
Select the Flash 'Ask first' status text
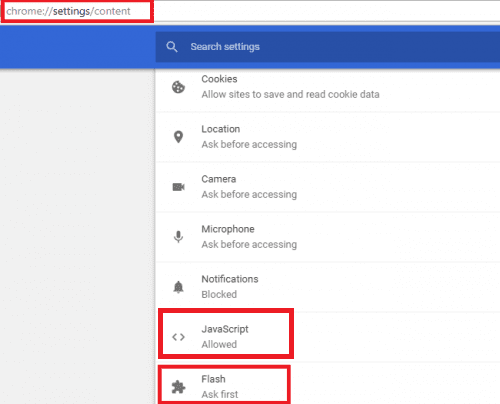click(220, 394)
